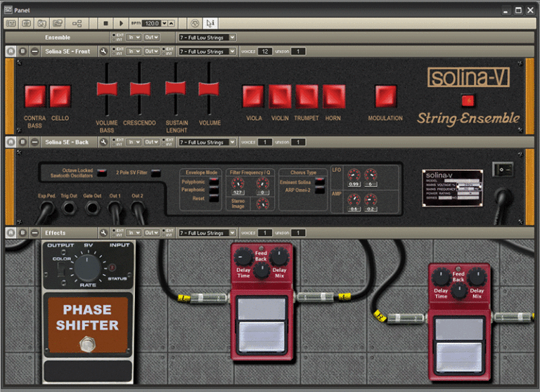Image resolution: width=540 pixels, height=392 pixels.
Task: Flip the power rocker switch on back panel
Action: pyautogui.click(x=503, y=169)
